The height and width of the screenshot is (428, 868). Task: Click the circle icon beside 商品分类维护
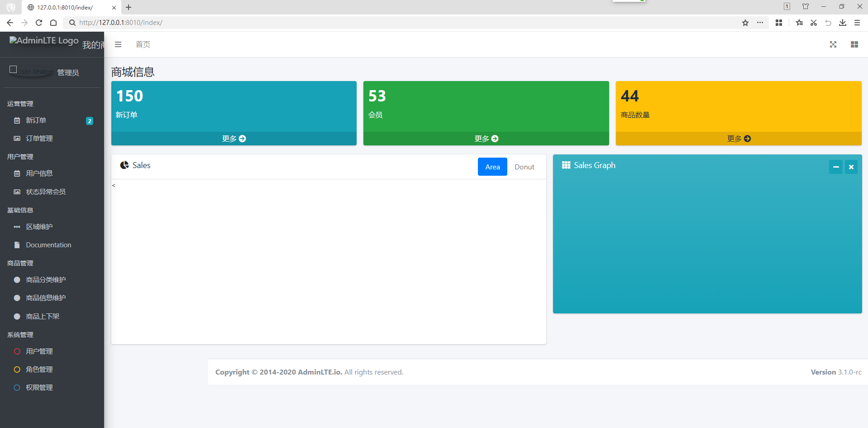(x=17, y=280)
